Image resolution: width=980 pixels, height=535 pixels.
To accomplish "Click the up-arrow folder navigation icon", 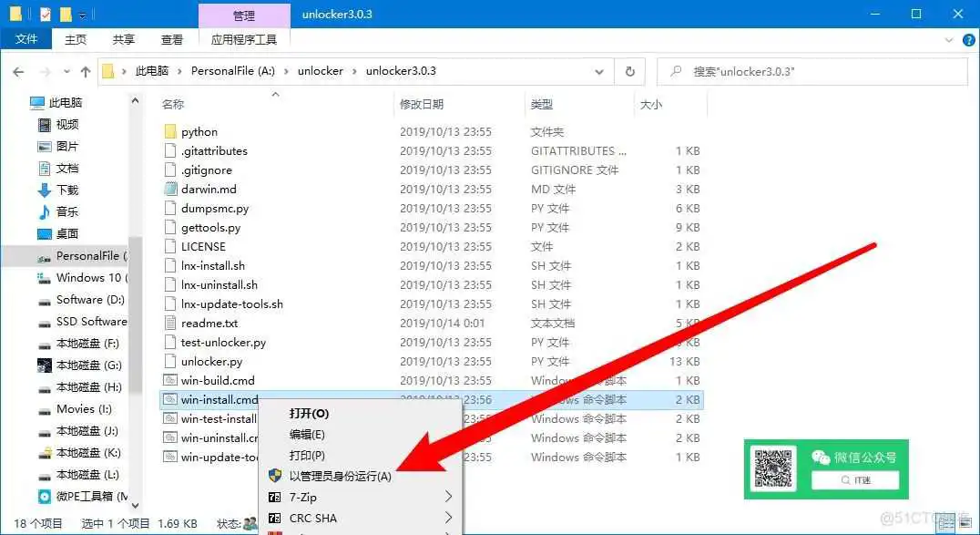I will pyautogui.click(x=85, y=71).
